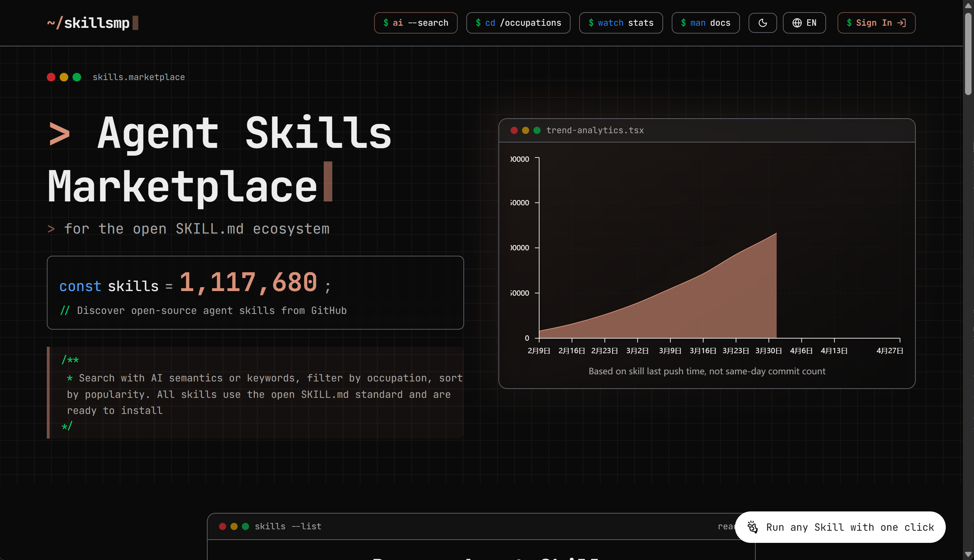This screenshot has height=560, width=974.
Task: Click the 4月27日 axis label on chart
Action: pos(889,351)
